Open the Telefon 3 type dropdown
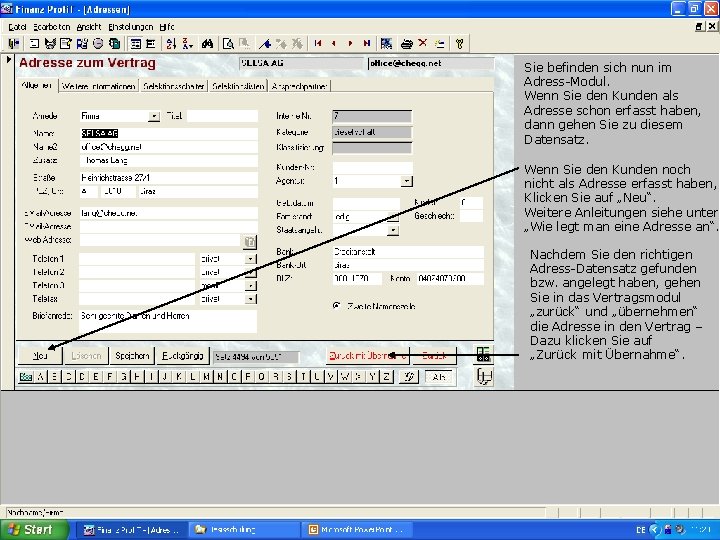This screenshot has height=540, width=720. click(250, 286)
